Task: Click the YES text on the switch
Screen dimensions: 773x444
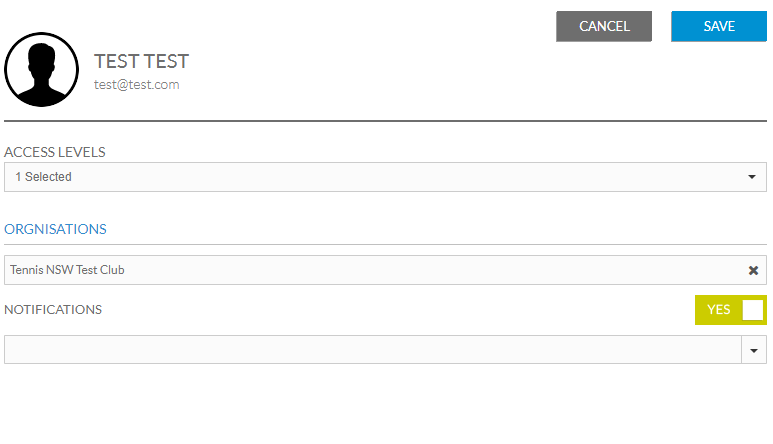Action: click(x=718, y=310)
